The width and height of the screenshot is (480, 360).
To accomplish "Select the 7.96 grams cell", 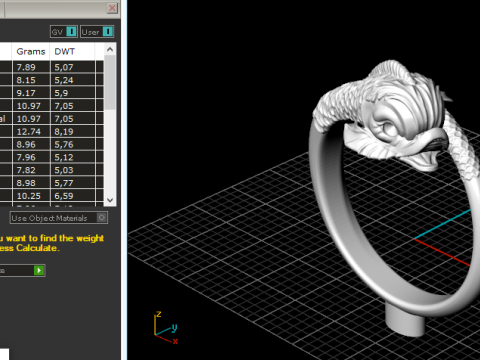I will point(31,157).
